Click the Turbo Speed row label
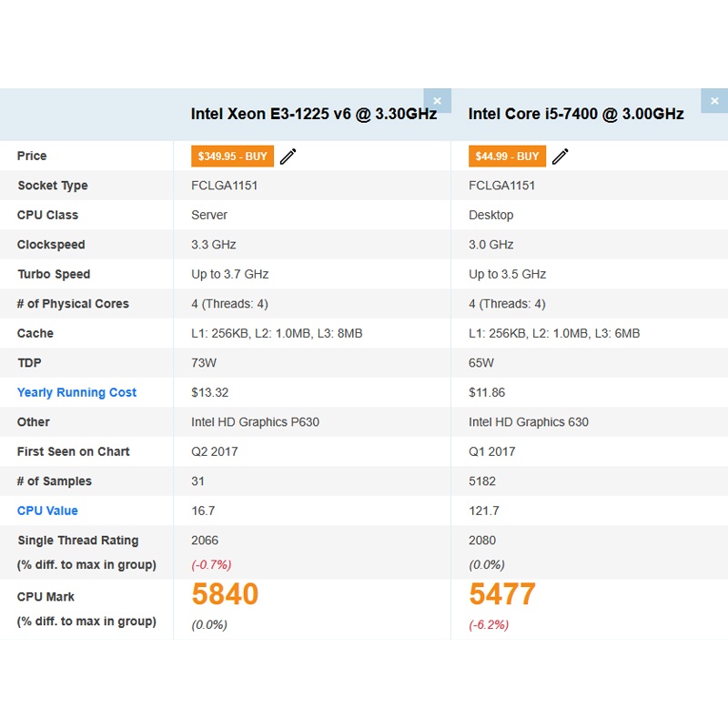Image resolution: width=728 pixels, height=728 pixels. pos(54,275)
